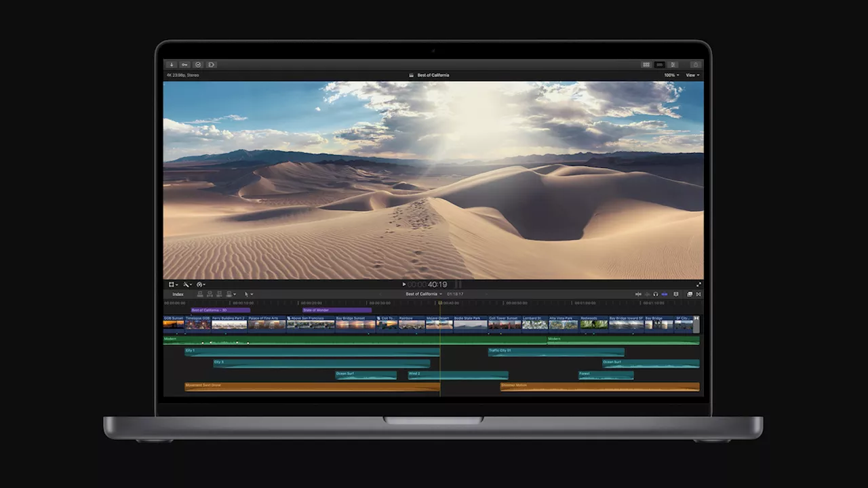The height and width of the screenshot is (488, 868).
Task: Select the City 1 audio clip
Action: coord(312,352)
